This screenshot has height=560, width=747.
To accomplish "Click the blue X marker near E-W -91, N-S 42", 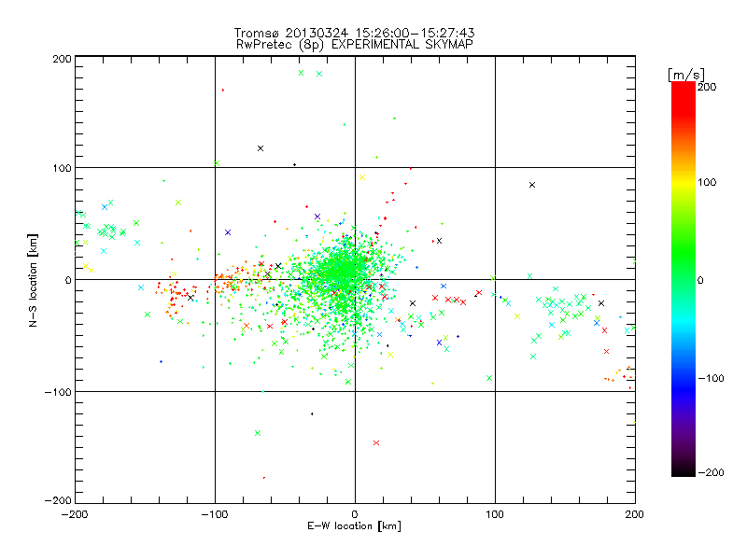I will coord(228,232).
